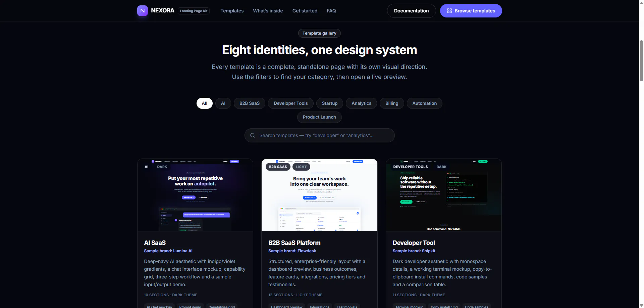Click the LIGHT badge on B2B SaaS thumbnail
The image size is (644, 308).
tap(301, 167)
